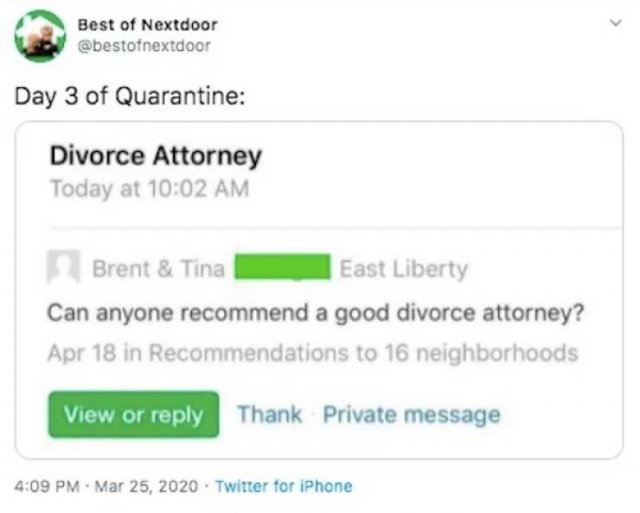The width and height of the screenshot is (640, 513).
Task: Open the embedded Nextdoor screenshot image card
Action: click(319, 290)
